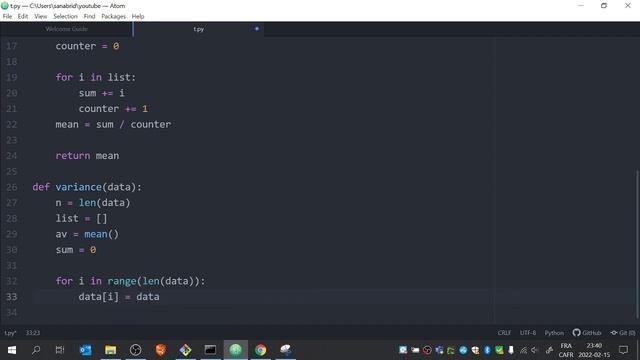Click 'sum = 0' on line 30
The image size is (640, 360).
point(76,250)
